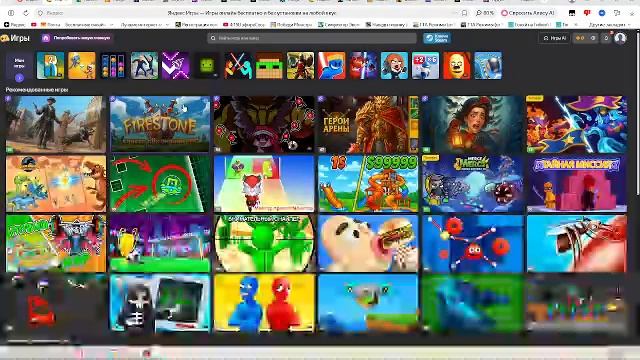This screenshot has height=360, width=640.
Task: Open the green stickman sniper scope tile
Action: (264, 243)
